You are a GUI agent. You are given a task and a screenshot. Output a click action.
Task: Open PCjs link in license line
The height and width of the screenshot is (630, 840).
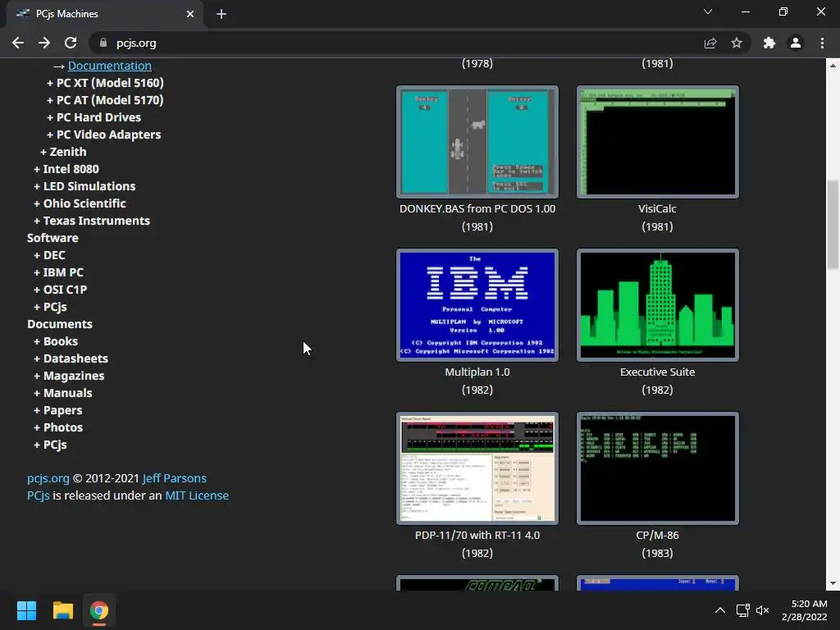38,495
